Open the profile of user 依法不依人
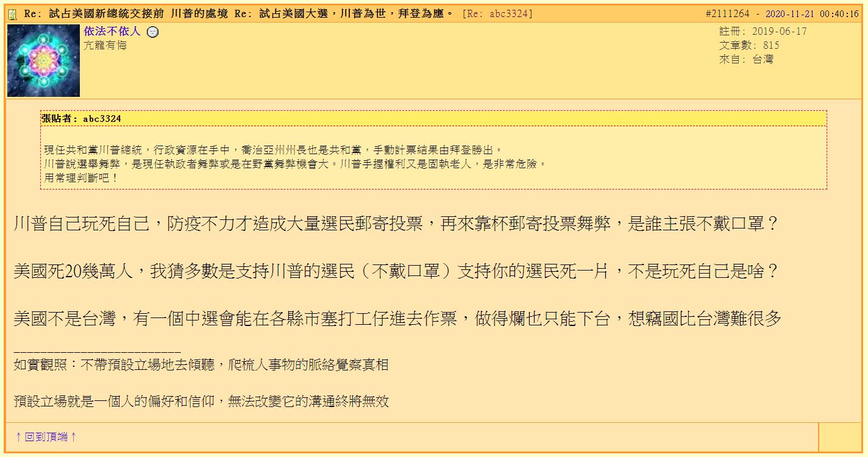This screenshot has height=457, width=868. pos(112,32)
